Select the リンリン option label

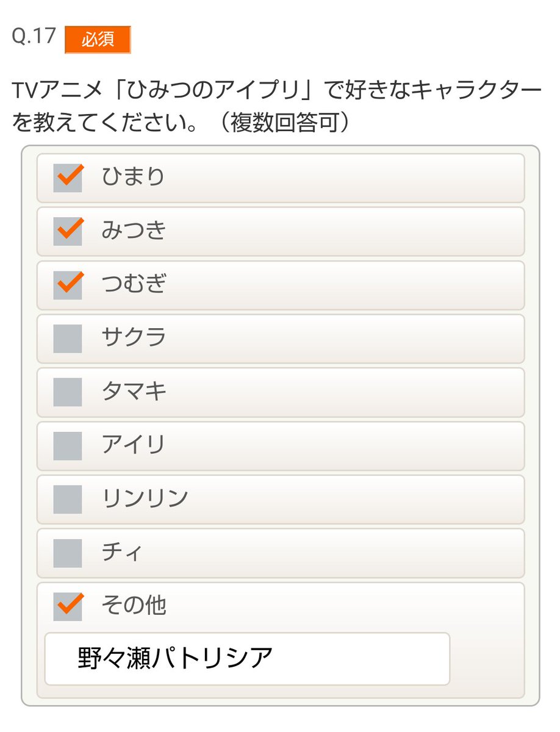[x=144, y=500]
